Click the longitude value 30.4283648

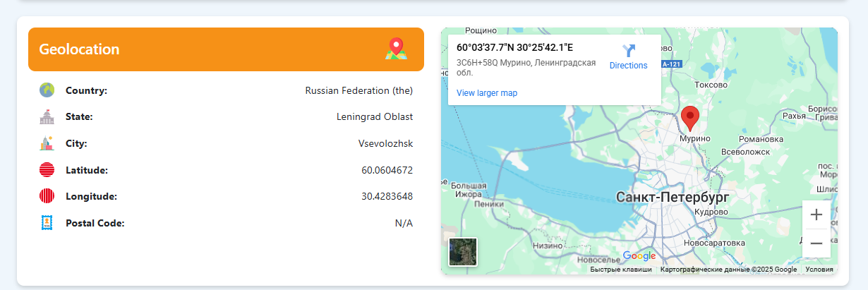[x=387, y=196]
